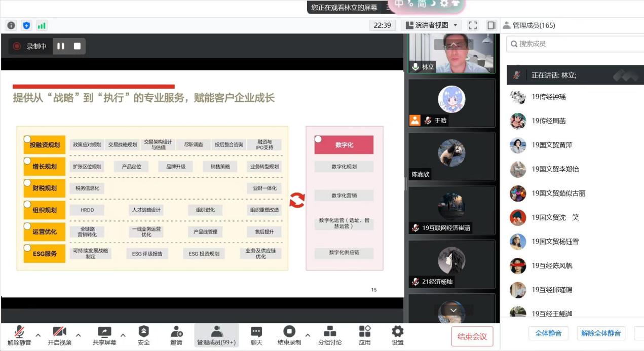Open the 安全 security icon
644x351 pixels.
coord(144,335)
